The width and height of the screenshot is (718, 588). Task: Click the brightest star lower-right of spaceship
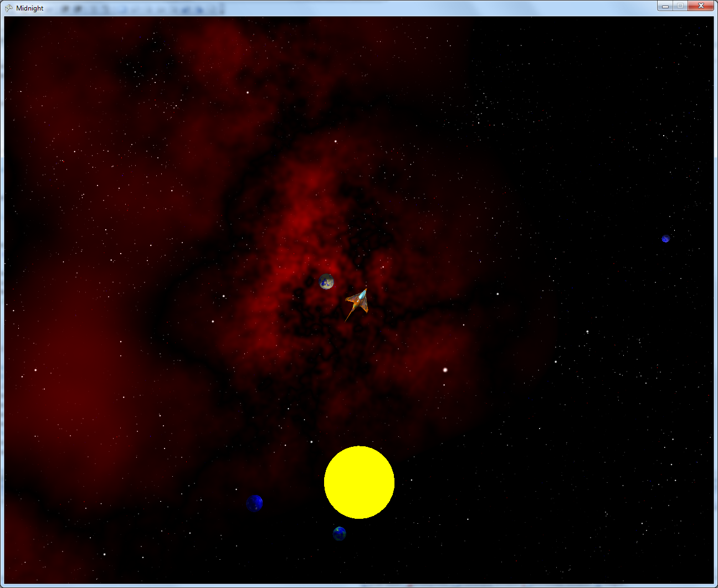click(x=445, y=370)
